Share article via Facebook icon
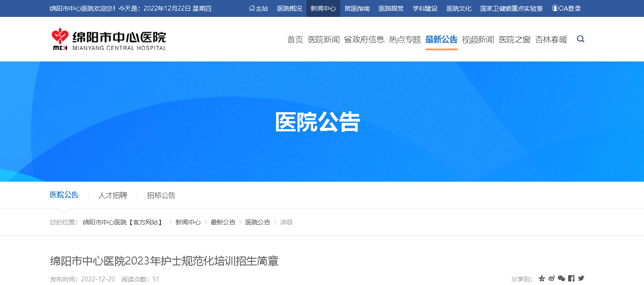Image resolution: width=644 pixels, height=285 pixels. click(x=571, y=278)
